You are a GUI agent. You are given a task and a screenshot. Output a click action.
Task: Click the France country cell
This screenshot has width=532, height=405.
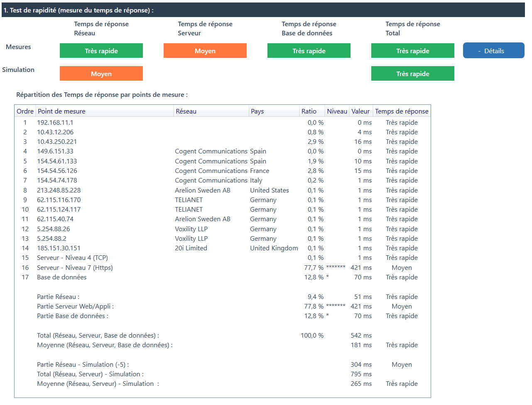[260, 171]
